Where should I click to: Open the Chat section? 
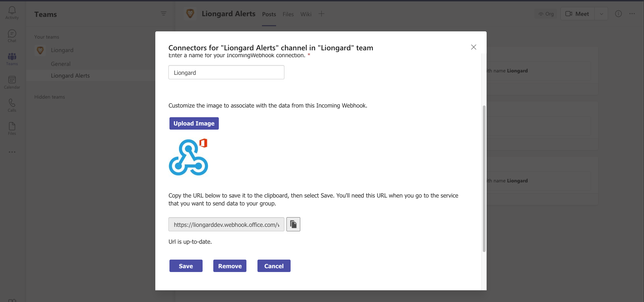pyautogui.click(x=12, y=36)
